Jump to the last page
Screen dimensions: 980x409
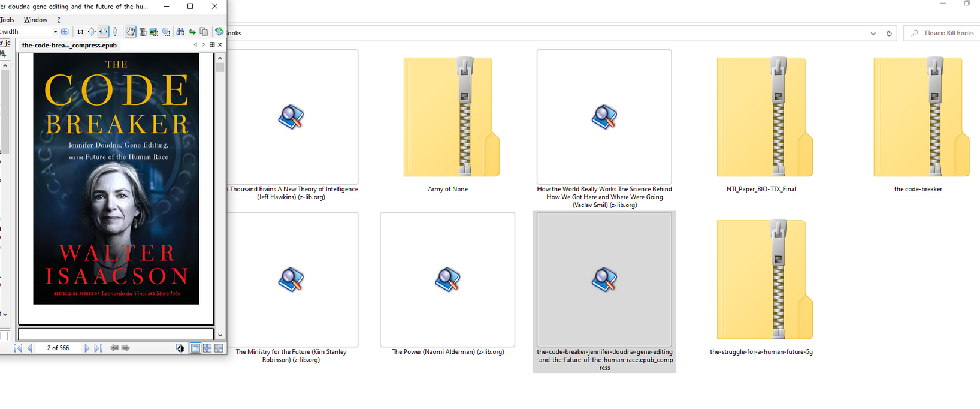98,348
